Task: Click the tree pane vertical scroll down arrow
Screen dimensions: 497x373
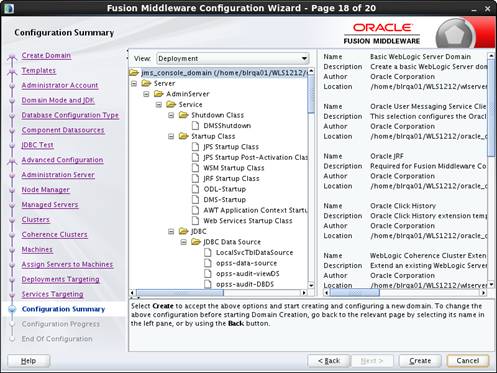Action: click(x=311, y=285)
